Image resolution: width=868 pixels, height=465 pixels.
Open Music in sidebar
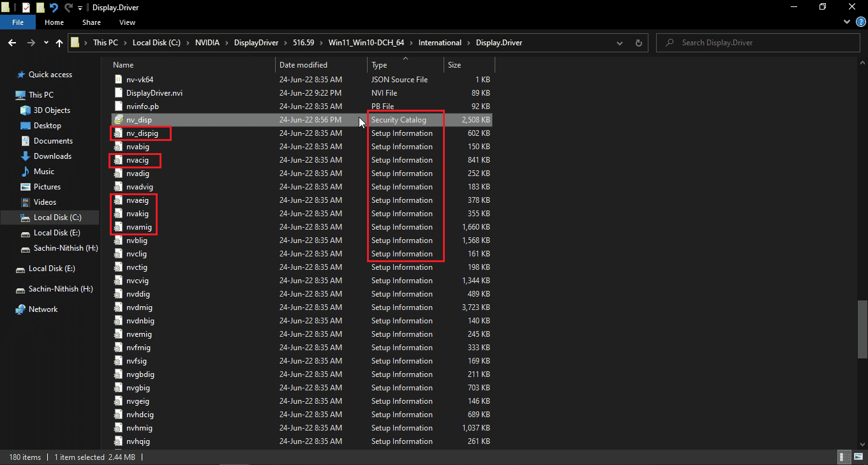44,172
